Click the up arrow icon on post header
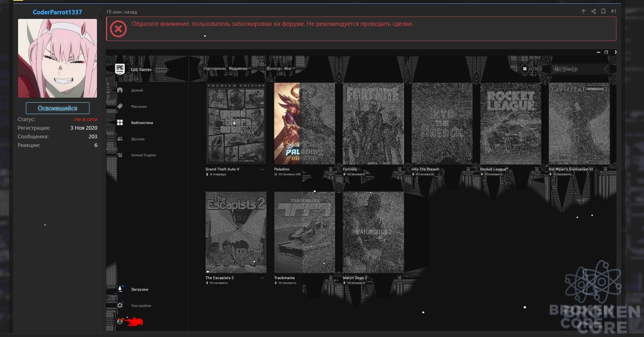This screenshot has width=644, height=337. click(583, 11)
